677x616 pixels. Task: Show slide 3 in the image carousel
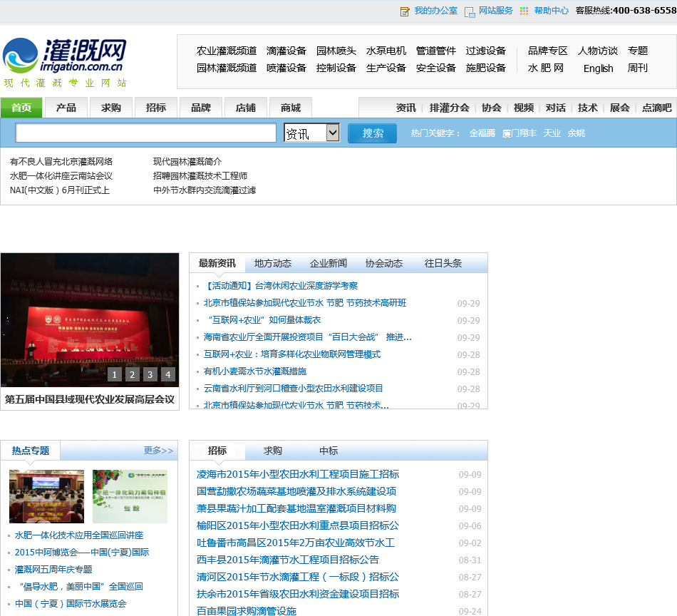coord(150,374)
